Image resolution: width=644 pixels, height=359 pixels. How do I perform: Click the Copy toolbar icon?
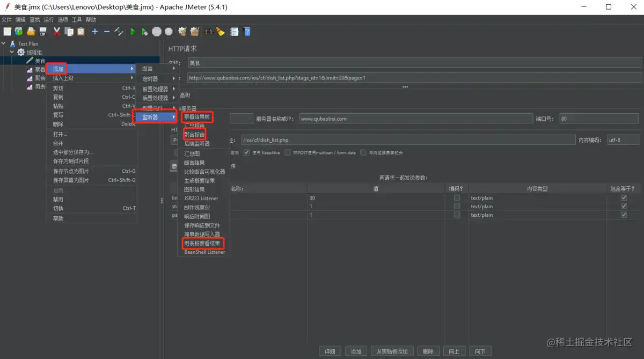pyautogui.click(x=69, y=32)
